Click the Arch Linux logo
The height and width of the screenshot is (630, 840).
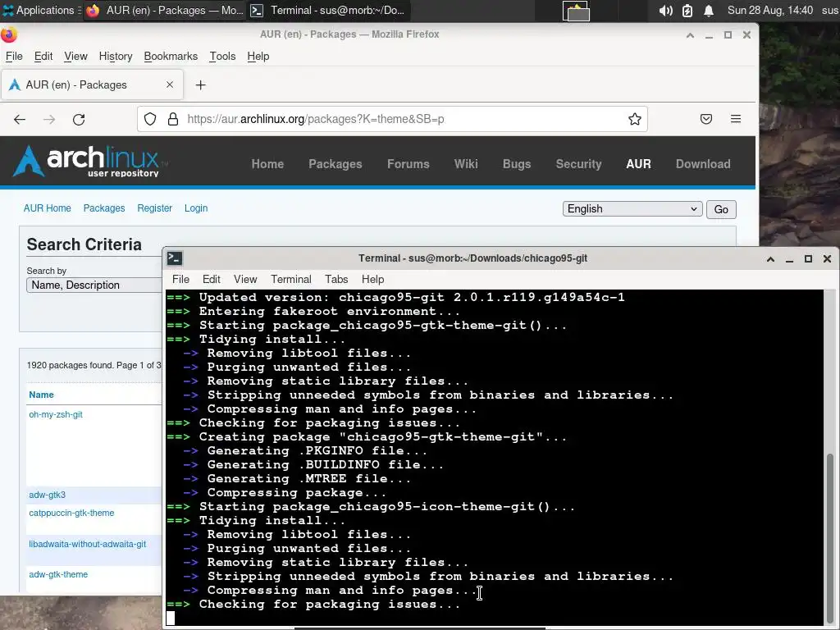tap(90, 161)
